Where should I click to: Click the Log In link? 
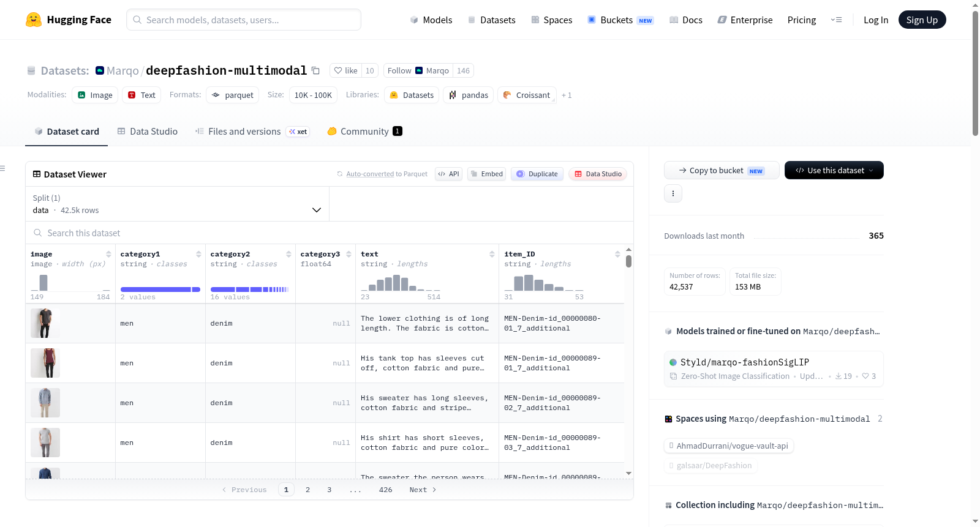875,20
